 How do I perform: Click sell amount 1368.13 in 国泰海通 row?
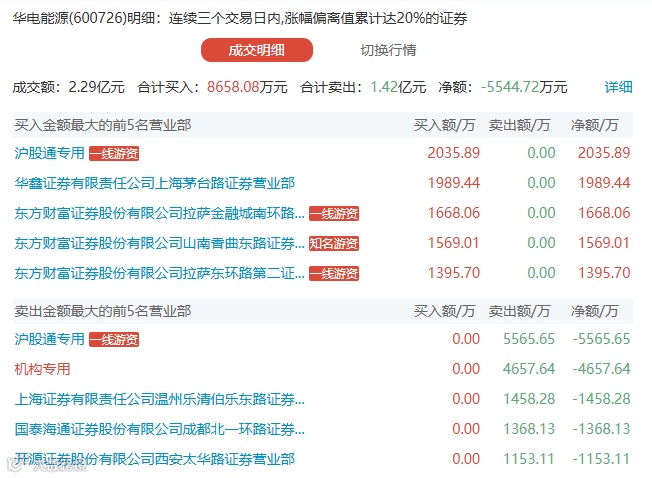pos(529,429)
